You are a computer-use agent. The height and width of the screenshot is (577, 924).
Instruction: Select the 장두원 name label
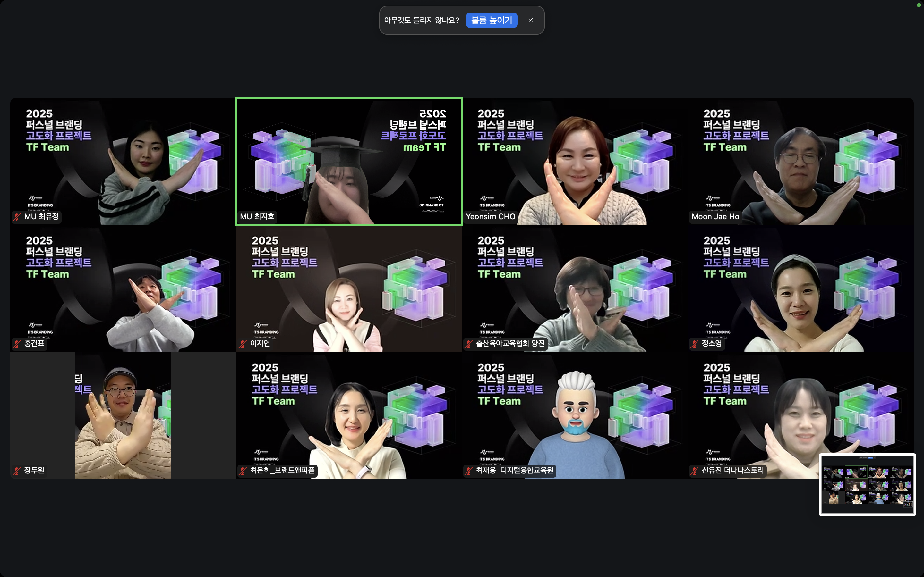(x=34, y=470)
